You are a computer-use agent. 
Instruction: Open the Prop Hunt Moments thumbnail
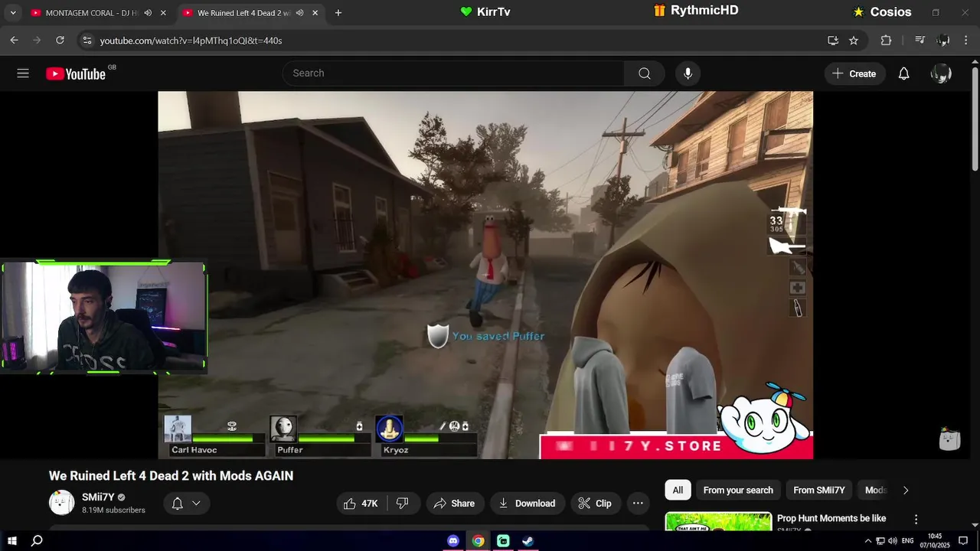(718, 522)
